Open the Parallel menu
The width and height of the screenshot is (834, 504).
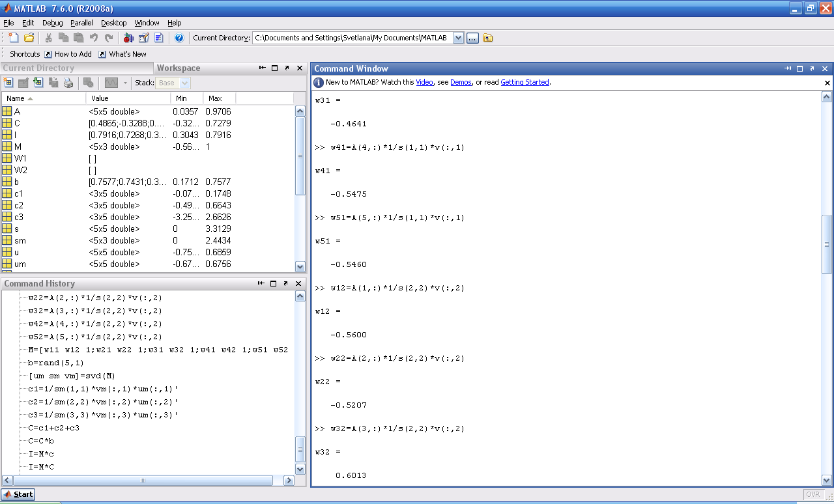[82, 23]
